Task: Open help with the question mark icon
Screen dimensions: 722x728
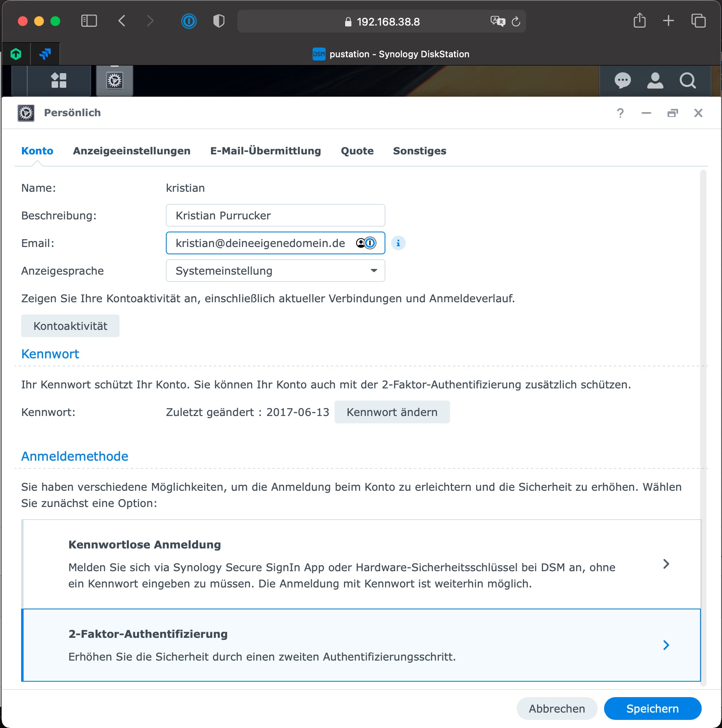Action: [620, 113]
